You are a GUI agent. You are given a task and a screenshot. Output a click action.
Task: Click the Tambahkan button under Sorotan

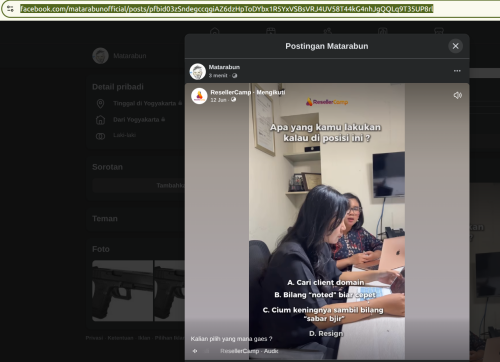coord(138,185)
